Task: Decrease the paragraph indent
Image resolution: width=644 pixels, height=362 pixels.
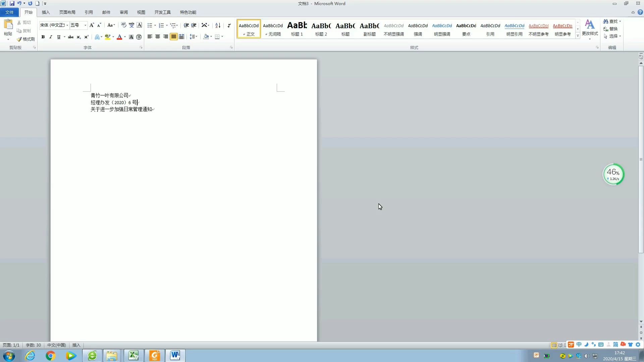Action: coord(186,25)
